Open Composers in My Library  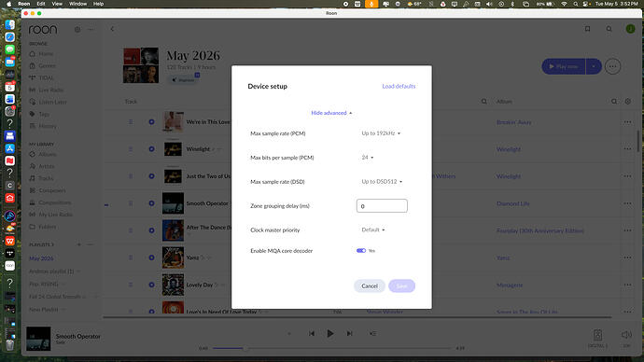point(52,190)
